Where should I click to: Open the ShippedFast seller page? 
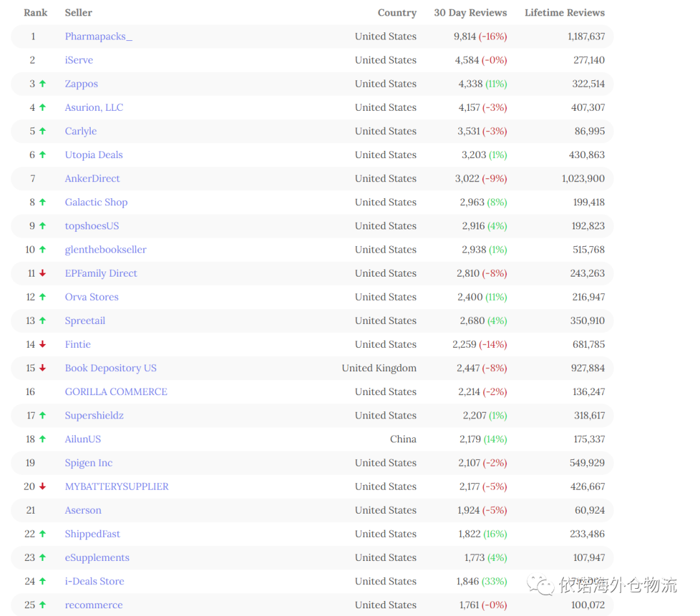93,534
